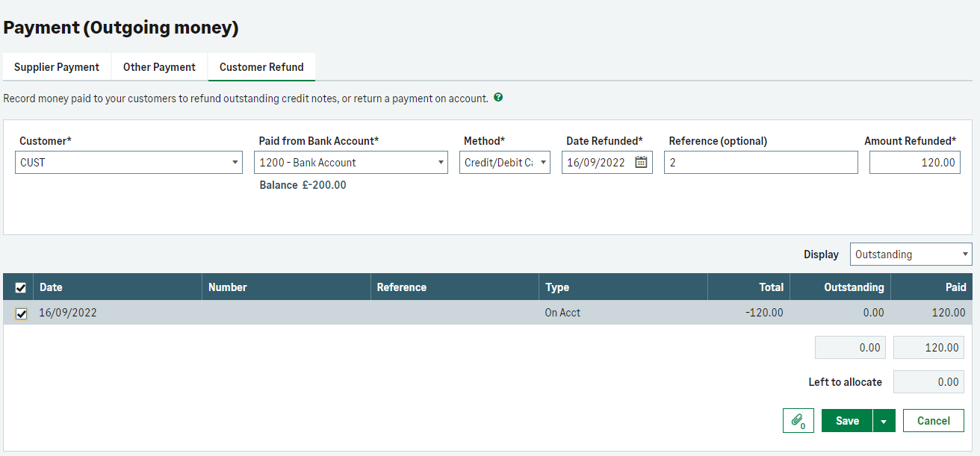Viewport: 980px width, 456px height.
Task: Click the paperclip attachment icon
Action: pos(798,421)
